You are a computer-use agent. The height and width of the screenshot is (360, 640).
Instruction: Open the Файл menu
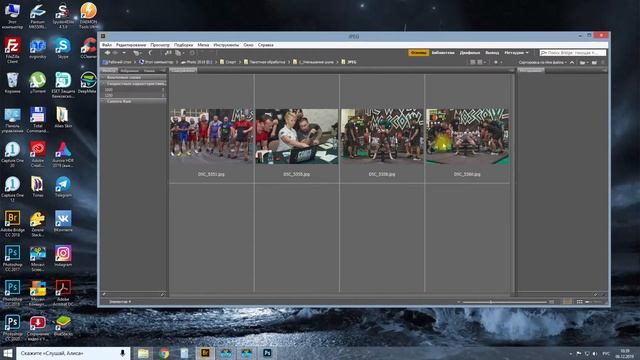point(107,45)
